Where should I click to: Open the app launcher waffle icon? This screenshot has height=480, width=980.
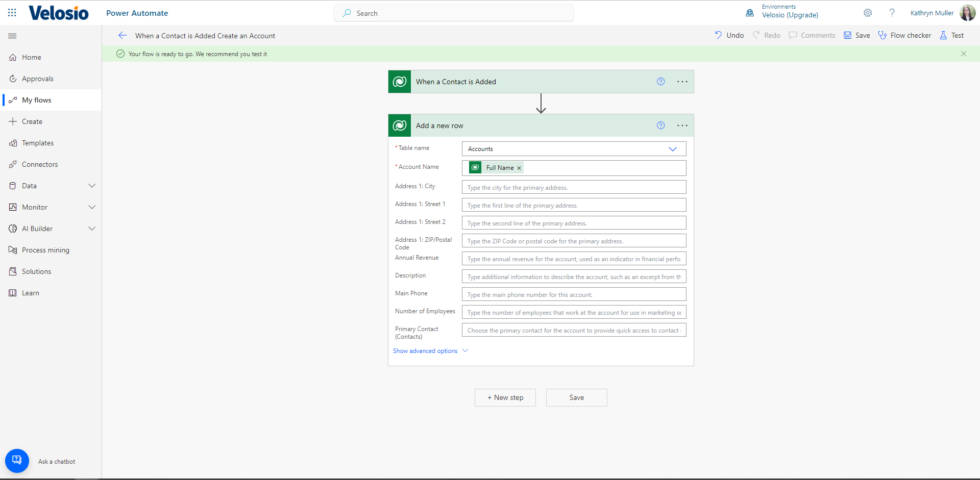[x=12, y=13]
